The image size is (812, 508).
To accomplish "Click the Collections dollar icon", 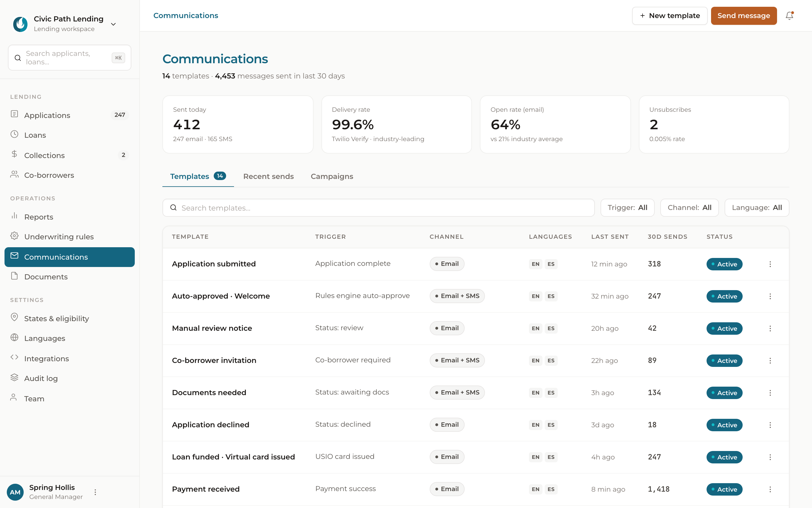I will tap(14, 154).
